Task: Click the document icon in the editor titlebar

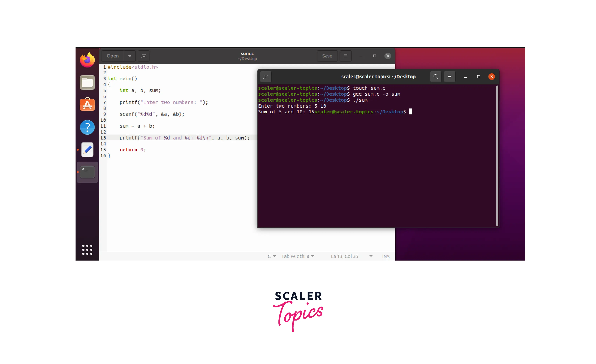Action: [144, 56]
